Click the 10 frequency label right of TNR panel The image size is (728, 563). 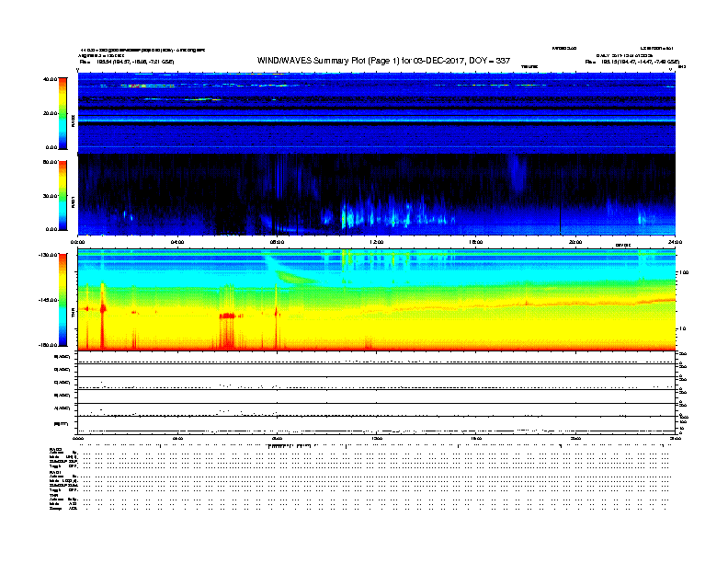[x=683, y=329]
